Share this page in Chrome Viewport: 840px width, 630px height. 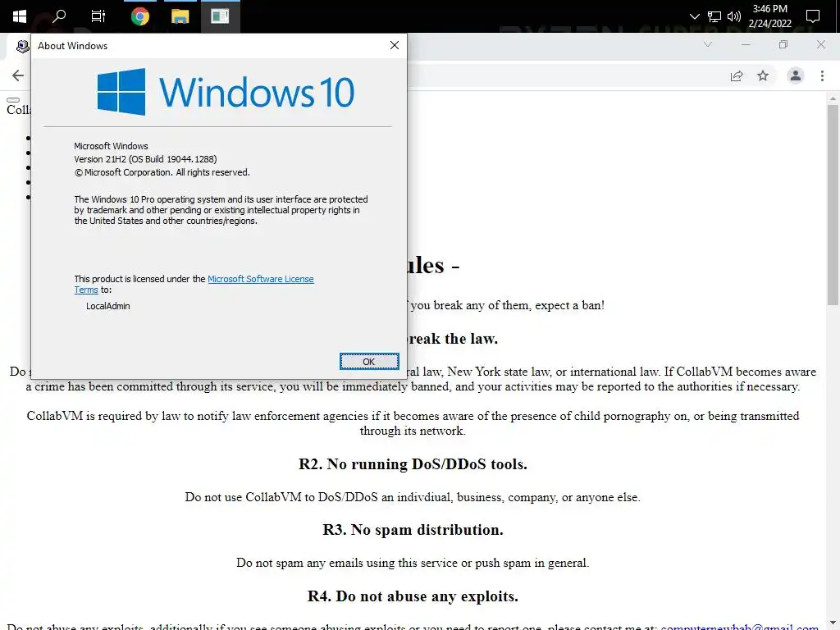[x=737, y=76]
